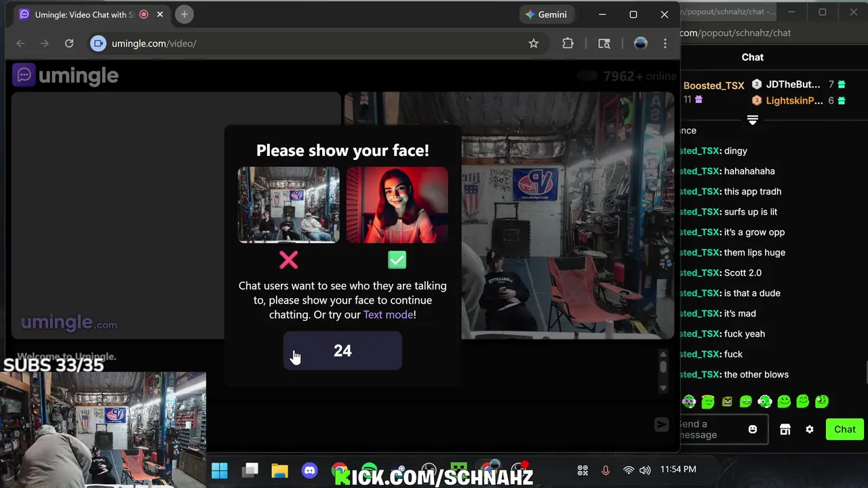Open the clock showing 11:54 PM

[x=678, y=469]
